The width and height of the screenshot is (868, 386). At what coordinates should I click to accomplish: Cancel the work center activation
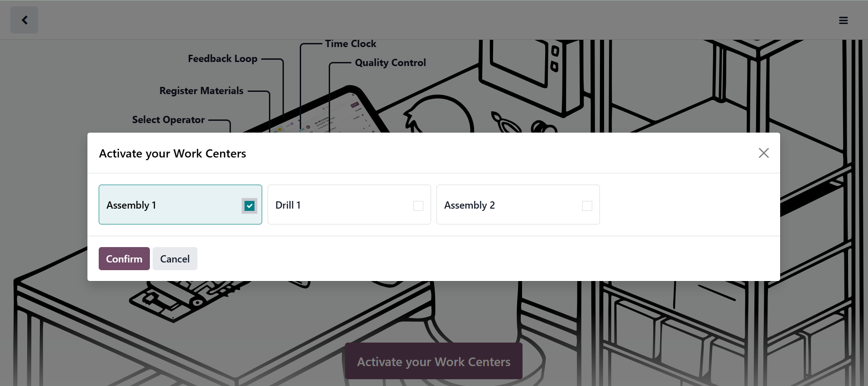click(x=175, y=259)
